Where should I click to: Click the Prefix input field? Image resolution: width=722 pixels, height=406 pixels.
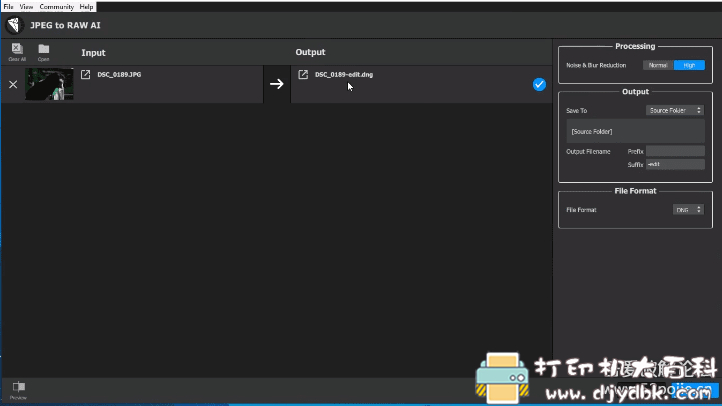click(x=675, y=151)
